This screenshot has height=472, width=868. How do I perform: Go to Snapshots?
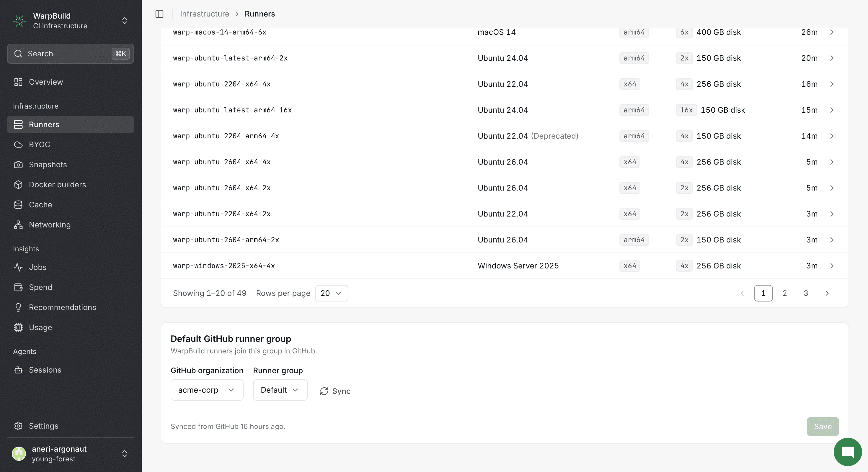coord(71,165)
